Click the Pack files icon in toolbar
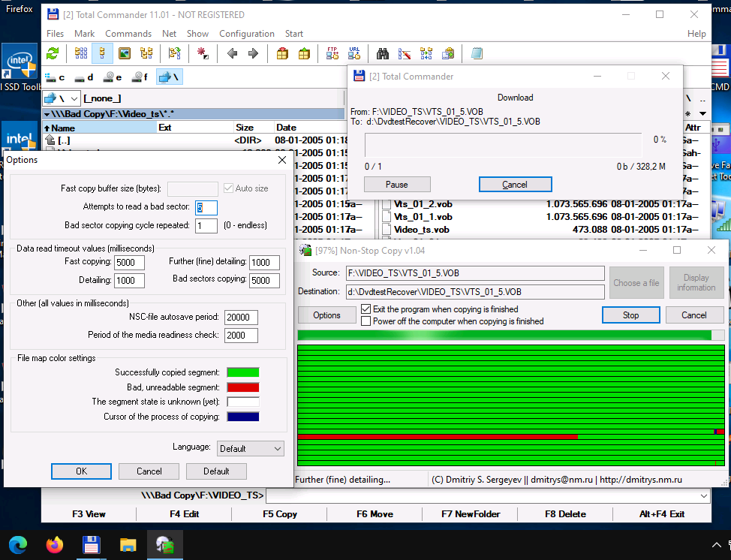 (x=282, y=53)
